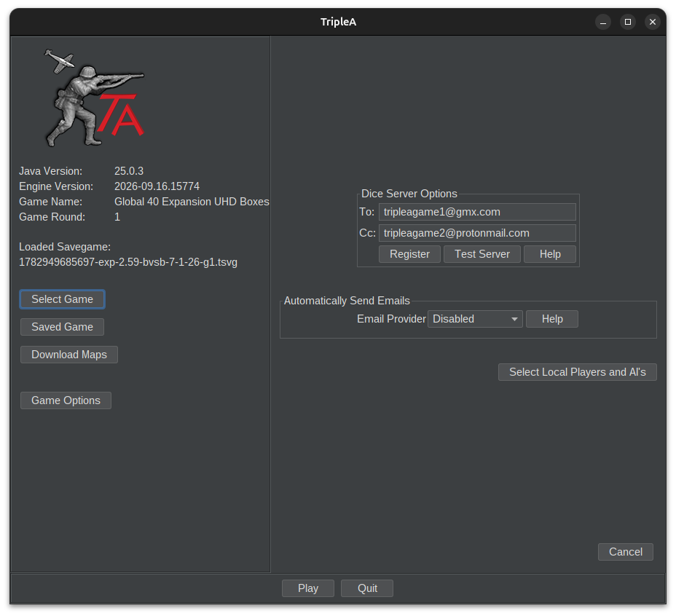Start the game with Play
Image resolution: width=676 pixels, height=616 pixels.
308,588
